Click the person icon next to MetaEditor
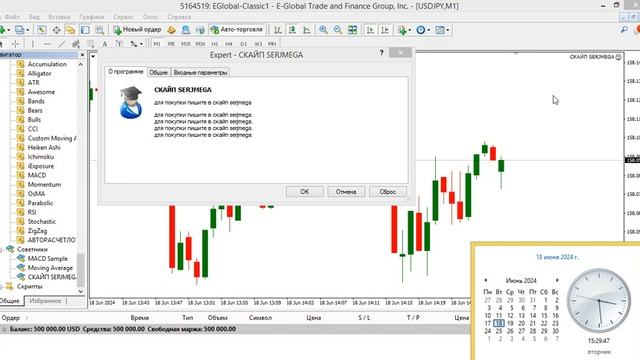This screenshot has height=360, width=640. point(186,30)
